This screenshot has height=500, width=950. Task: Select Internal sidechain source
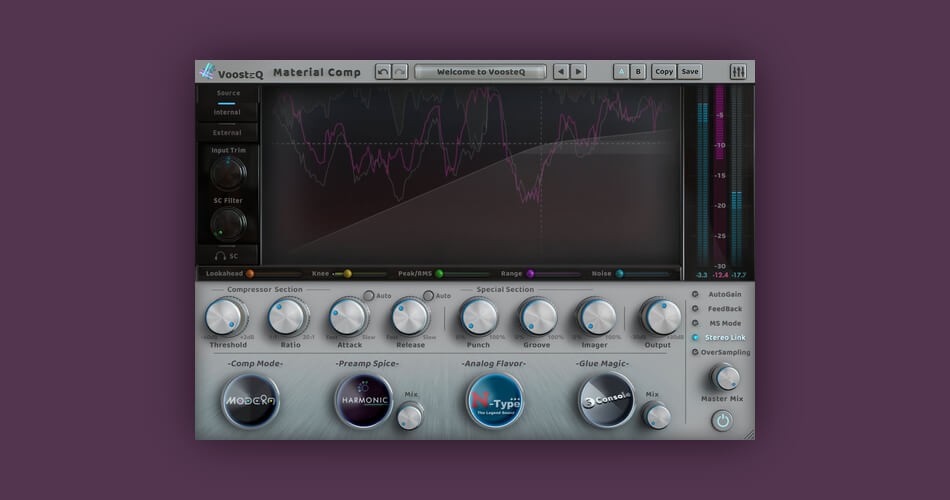pyautogui.click(x=227, y=112)
